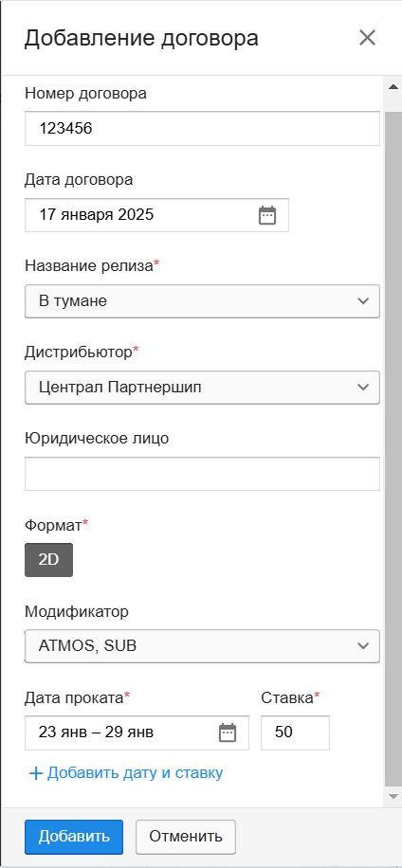Click the Дата проката range field
Screen dimensions: 402x868
(x=137, y=732)
